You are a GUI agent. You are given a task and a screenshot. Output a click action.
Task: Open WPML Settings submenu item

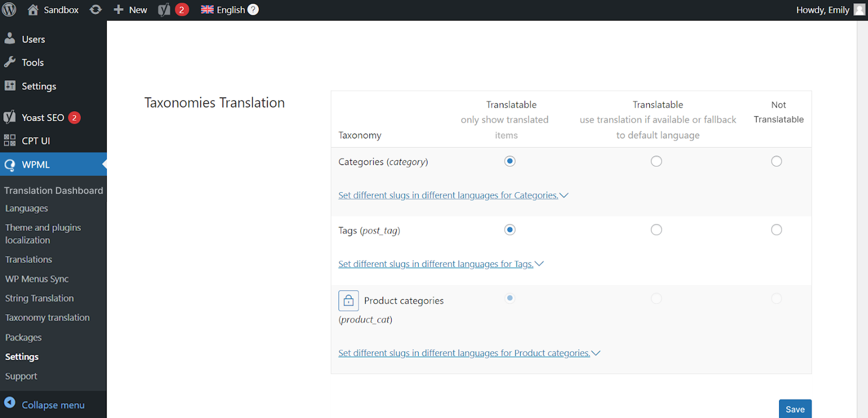tap(22, 357)
